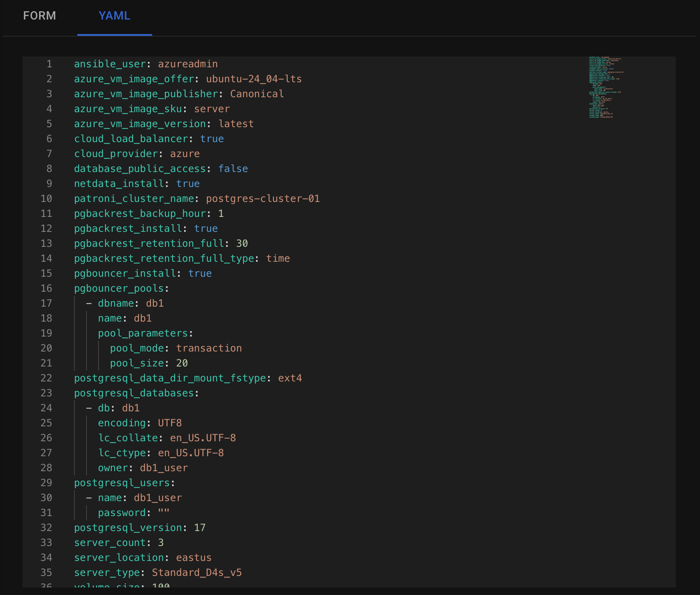This screenshot has height=595, width=700.
Task: Click the ansible_user value azureadmin
Action: point(188,64)
